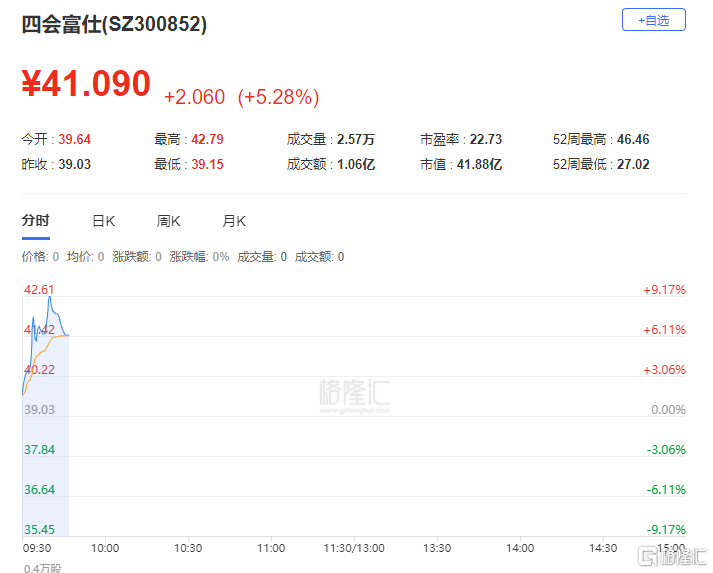Click the 14:30 time axis label
Viewport: 713px width, 573px height.
[x=603, y=548]
